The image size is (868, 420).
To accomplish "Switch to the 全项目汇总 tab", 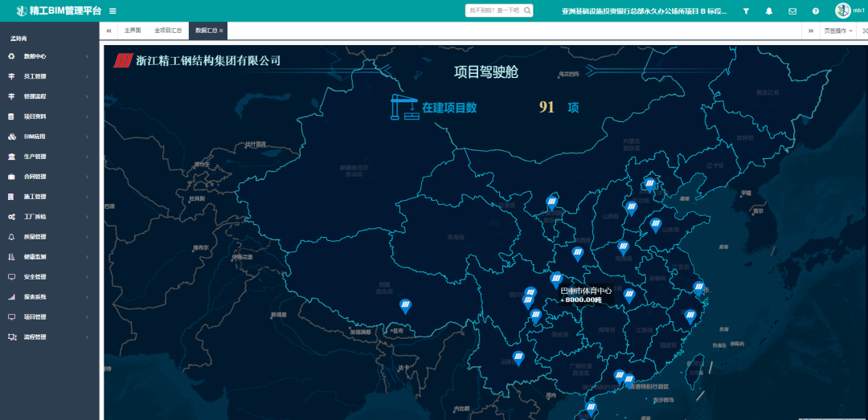I will [168, 31].
